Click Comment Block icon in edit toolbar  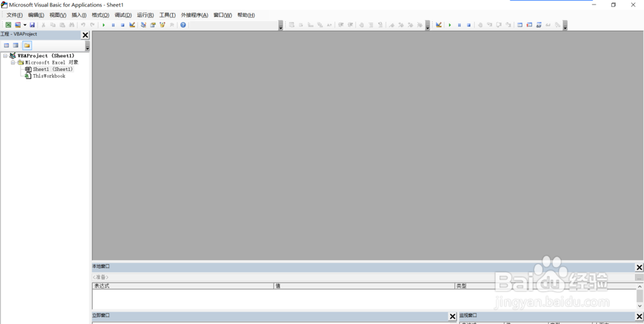[371, 25]
